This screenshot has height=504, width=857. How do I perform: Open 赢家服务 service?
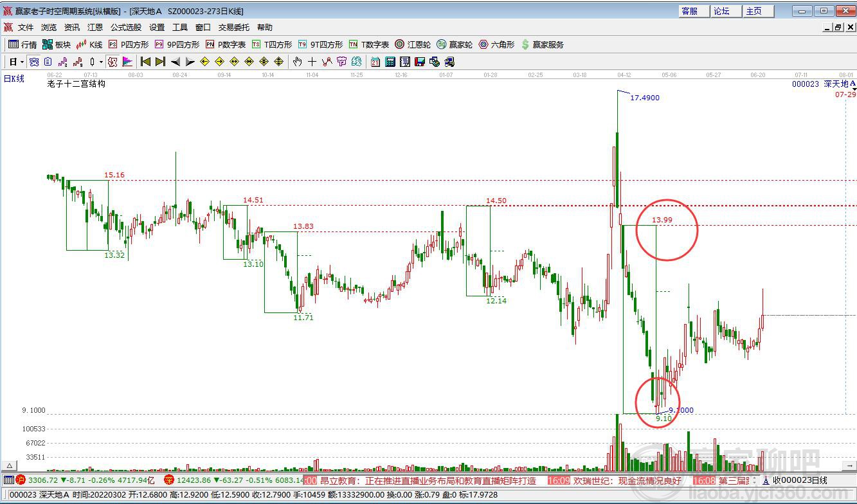[543, 44]
